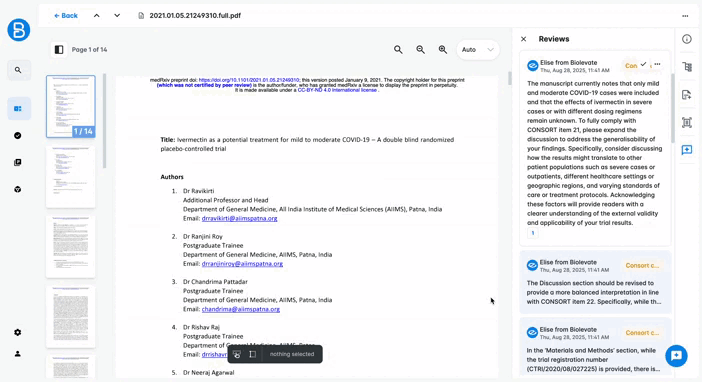Zoom out the PDF view

(x=420, y=50)
